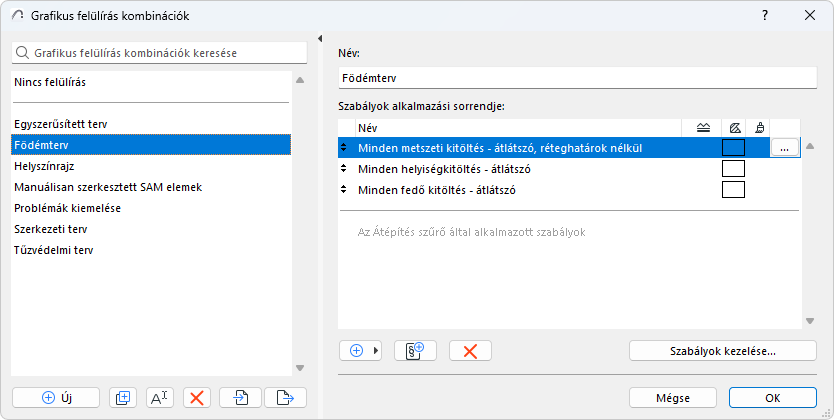
Task: Select the Helyszínrajz combination
Action: pos(46,166)
